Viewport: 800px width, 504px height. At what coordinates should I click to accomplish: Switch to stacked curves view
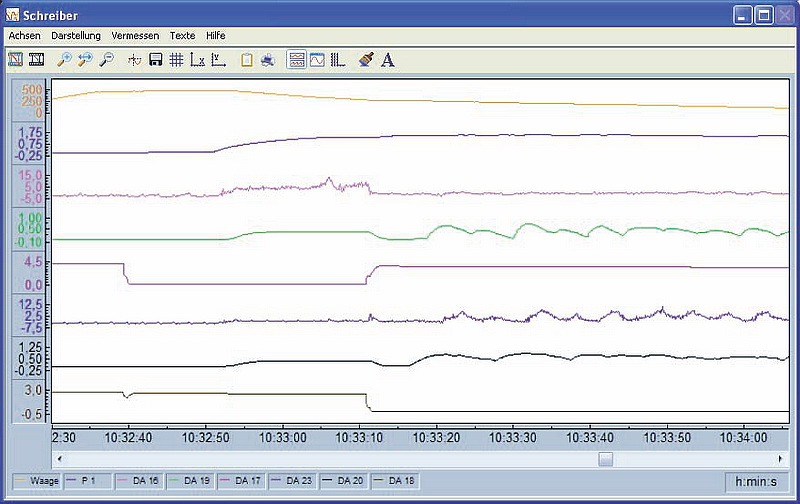pyautogui.click(x=297, y=60)
